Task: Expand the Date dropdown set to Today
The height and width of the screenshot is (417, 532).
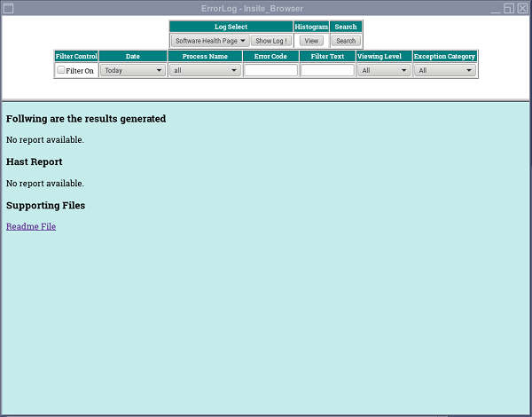Action: [133, 70]
